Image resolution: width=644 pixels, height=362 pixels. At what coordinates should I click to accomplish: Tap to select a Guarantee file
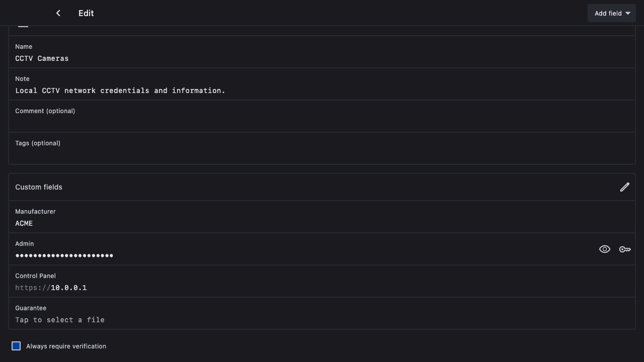pos(60,320)
